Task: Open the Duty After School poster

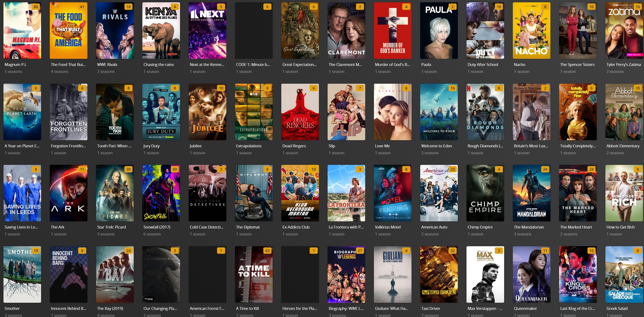Action: (x=485, y=30)
